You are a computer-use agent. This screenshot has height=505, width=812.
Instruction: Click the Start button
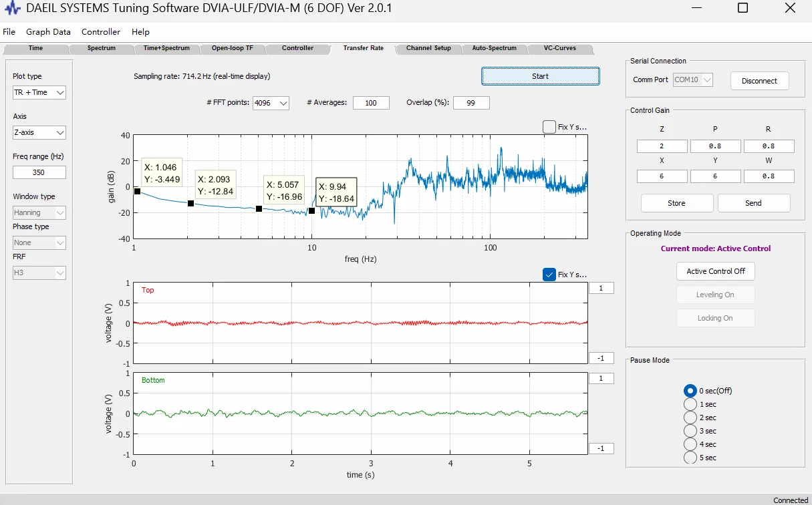tap(540, 76)
